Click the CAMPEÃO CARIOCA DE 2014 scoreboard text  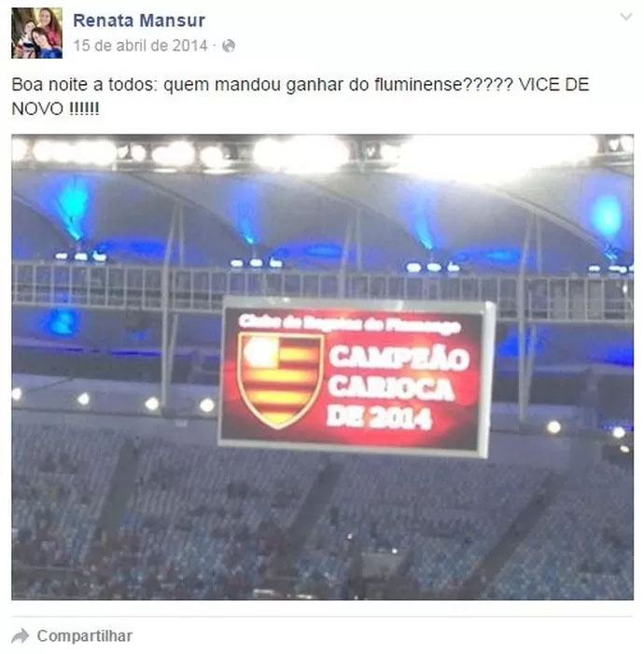pyautogui.click(x=398, y=387)
